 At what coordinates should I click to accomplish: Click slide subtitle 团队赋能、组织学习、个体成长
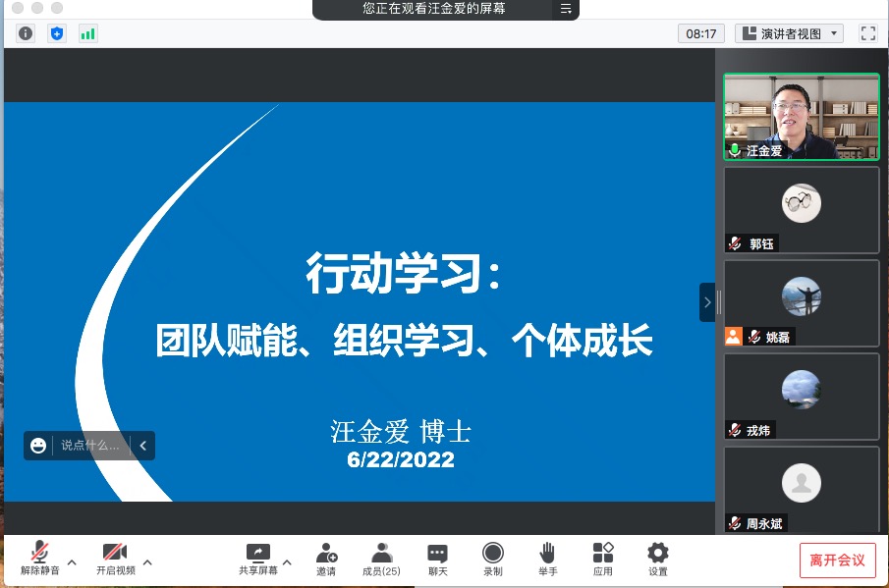[404, 341]
